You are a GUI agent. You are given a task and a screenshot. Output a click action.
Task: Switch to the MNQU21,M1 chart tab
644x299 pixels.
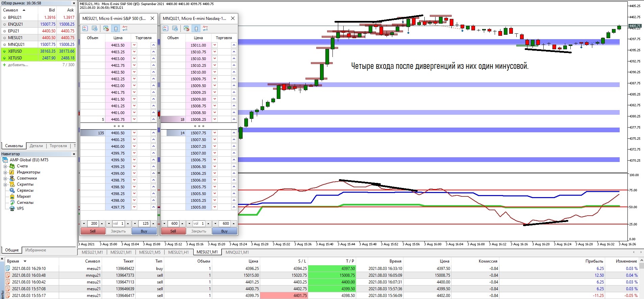pyautogui.click(x=237, y=252)
